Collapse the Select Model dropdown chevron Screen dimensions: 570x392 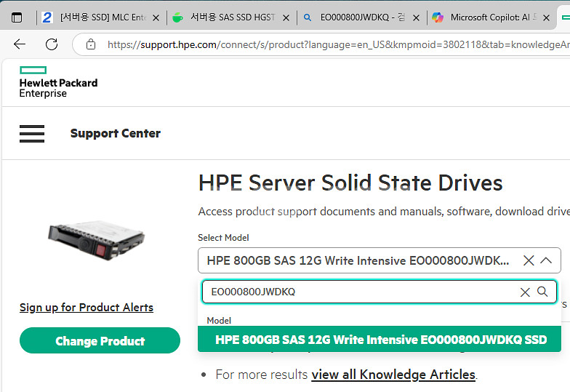546,260
